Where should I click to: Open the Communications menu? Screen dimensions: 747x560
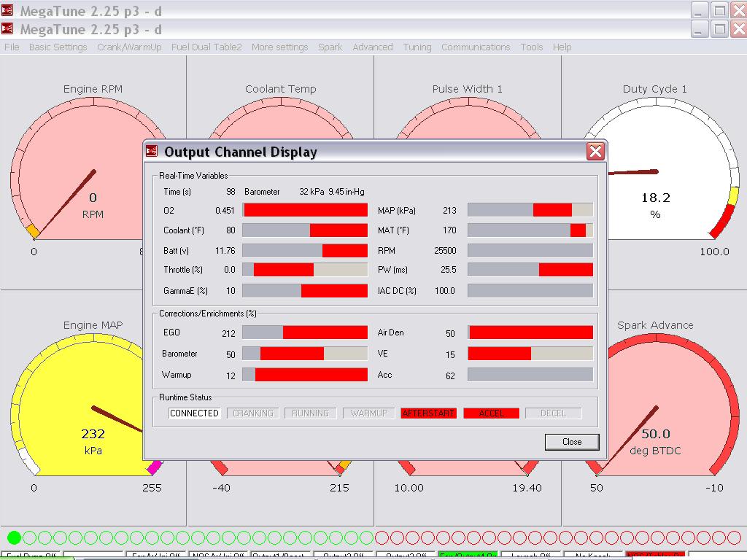476,47
